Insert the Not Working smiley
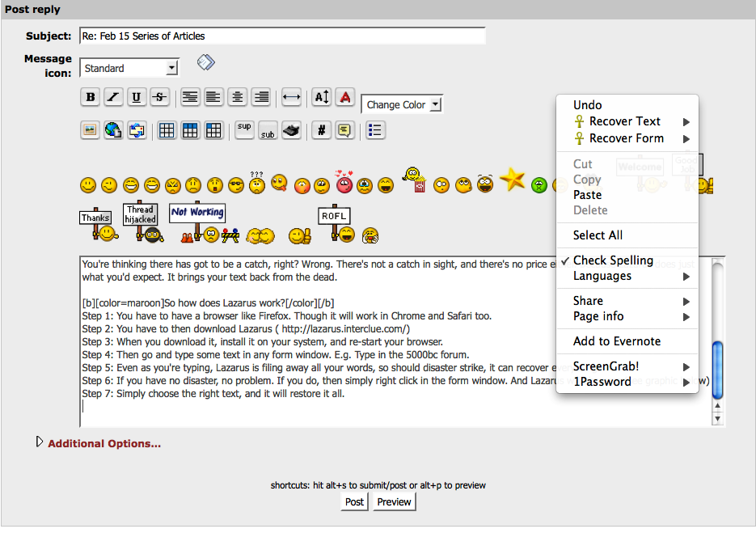This screenshot has height=533, width=756. pos(204,223)
